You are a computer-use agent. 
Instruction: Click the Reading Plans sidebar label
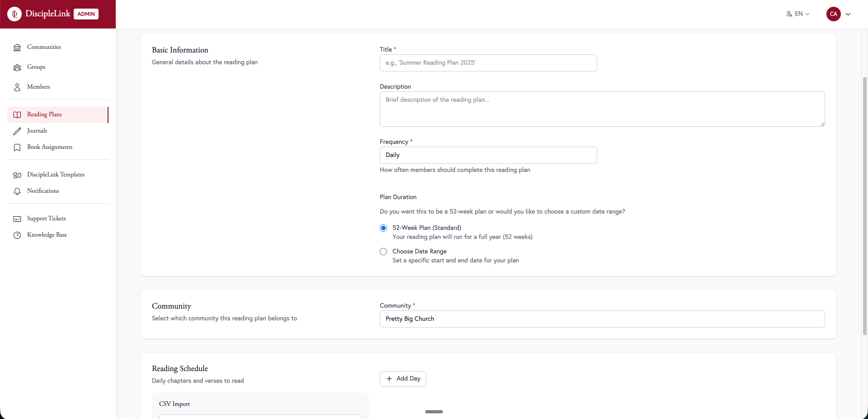click(44, 114)
